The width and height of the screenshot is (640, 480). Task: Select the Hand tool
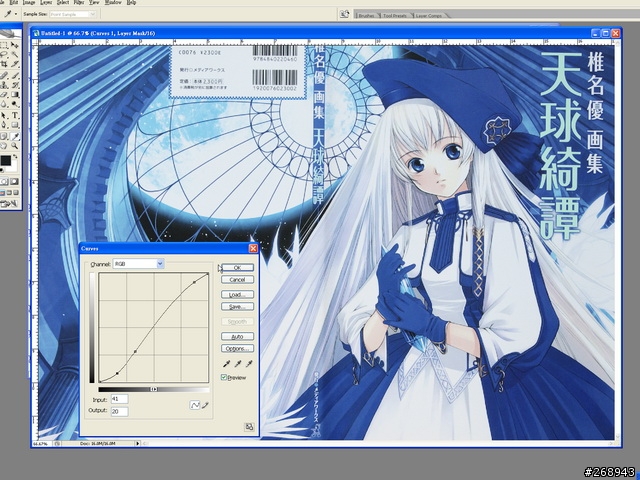[x=4, y=146]
